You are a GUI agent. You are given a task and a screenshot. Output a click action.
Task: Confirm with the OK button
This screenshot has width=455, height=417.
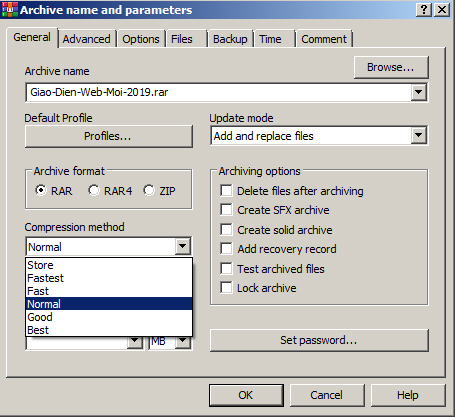click(246, 395)
